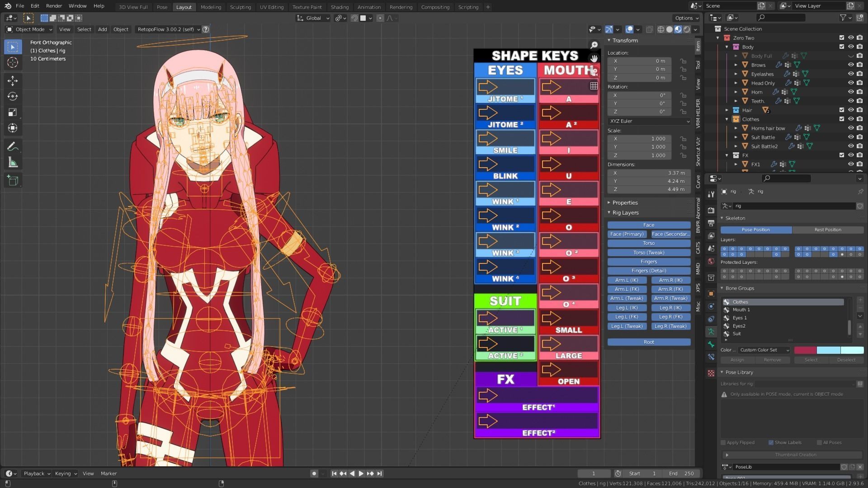
Task: Switch to the Animation workspace tab
Action: click(369, 7)
